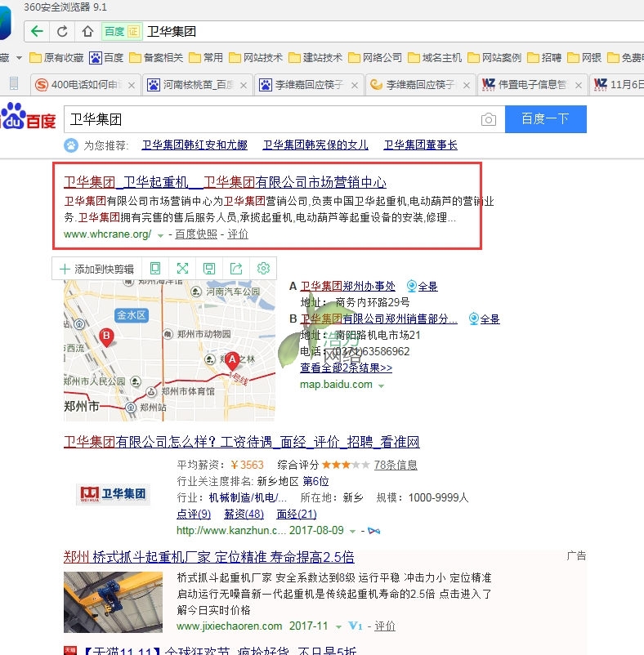Click the fullscreen expand icon in clip toolbar
Viewport: 644px width, 655px height.
pos(182,269)
